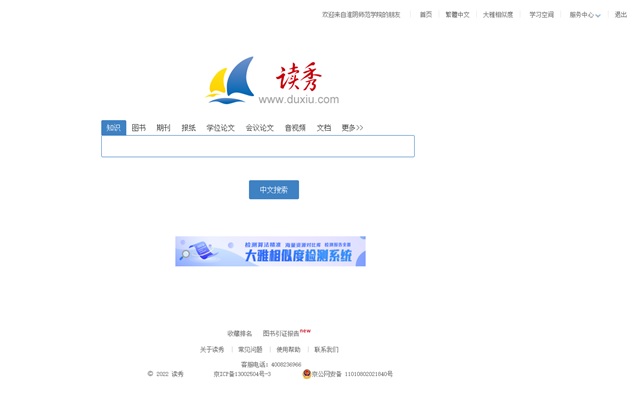Open the 学习空间 link
Screen dimensions: 637x393
542,15
